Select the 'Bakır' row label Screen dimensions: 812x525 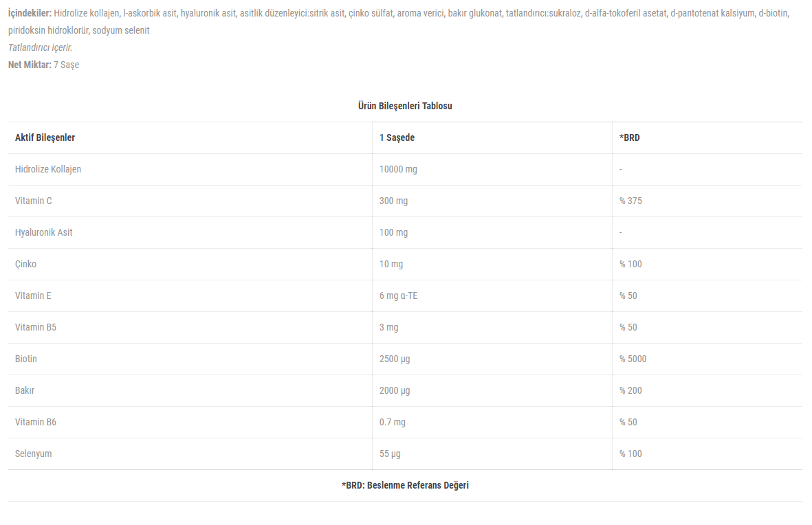point(25,390)
